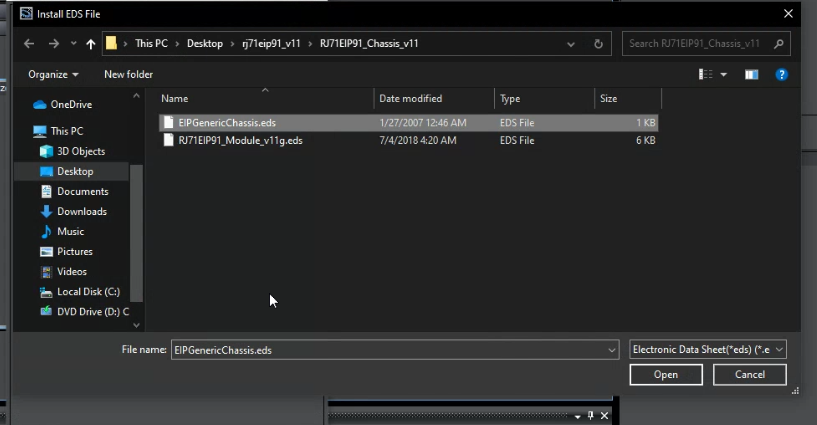Image resolution: width=817 pixels, height=425 pixels.
Task: Sort files by Size column
Action: [x=609, y=98]
